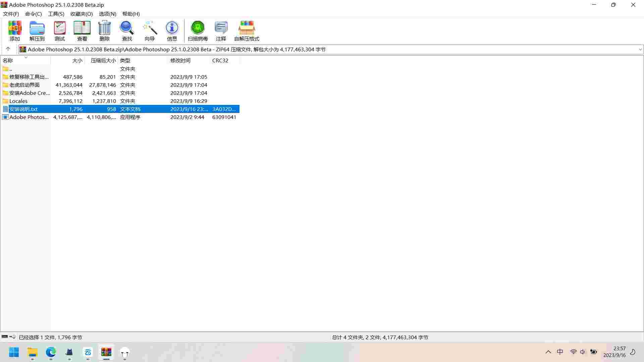Click status text 已经选择 1 文件

point(37,337)
